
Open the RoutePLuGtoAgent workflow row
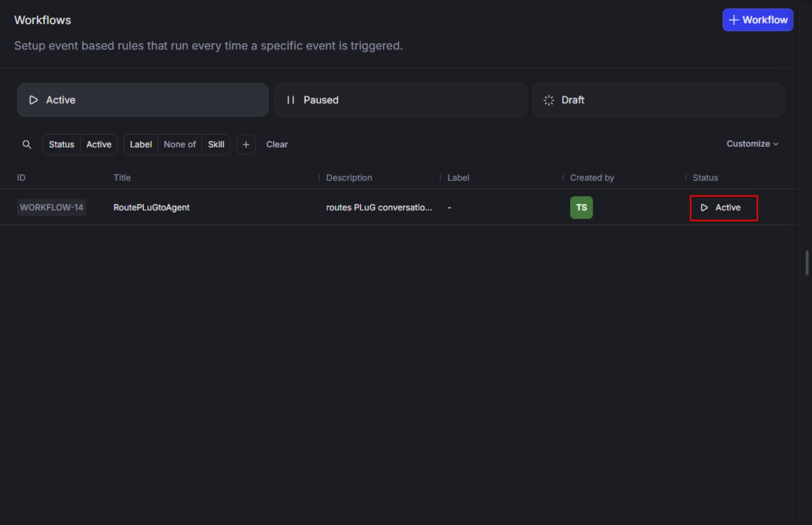pyautogui.click(x=151, y=208)
